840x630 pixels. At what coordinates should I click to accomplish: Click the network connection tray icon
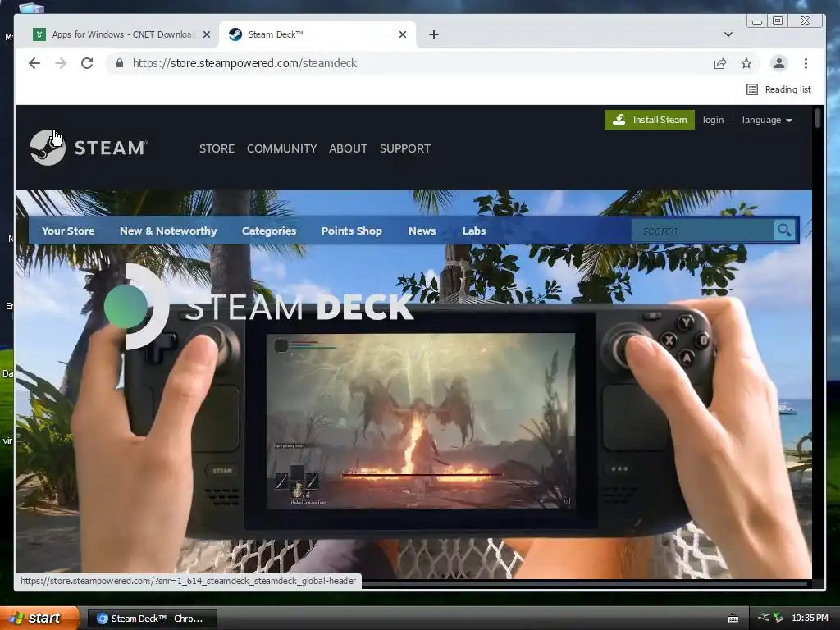pos(764,618)
